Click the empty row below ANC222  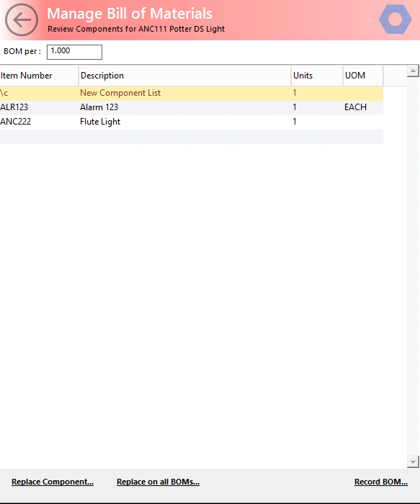[192, 137]
